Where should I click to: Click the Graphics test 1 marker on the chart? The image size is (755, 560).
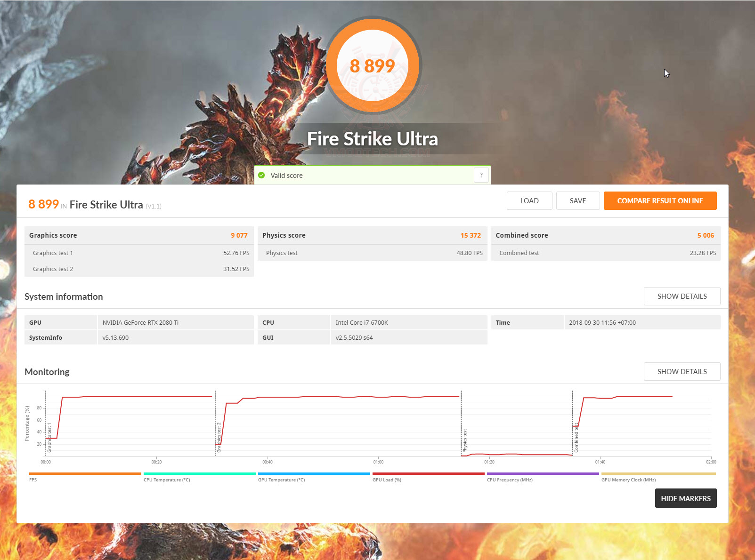point(49,438)
